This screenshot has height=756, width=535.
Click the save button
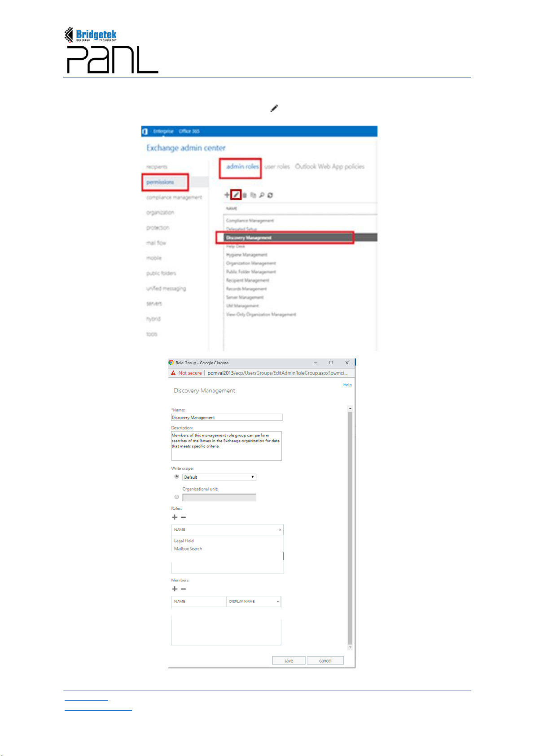[x=289, y=660]
